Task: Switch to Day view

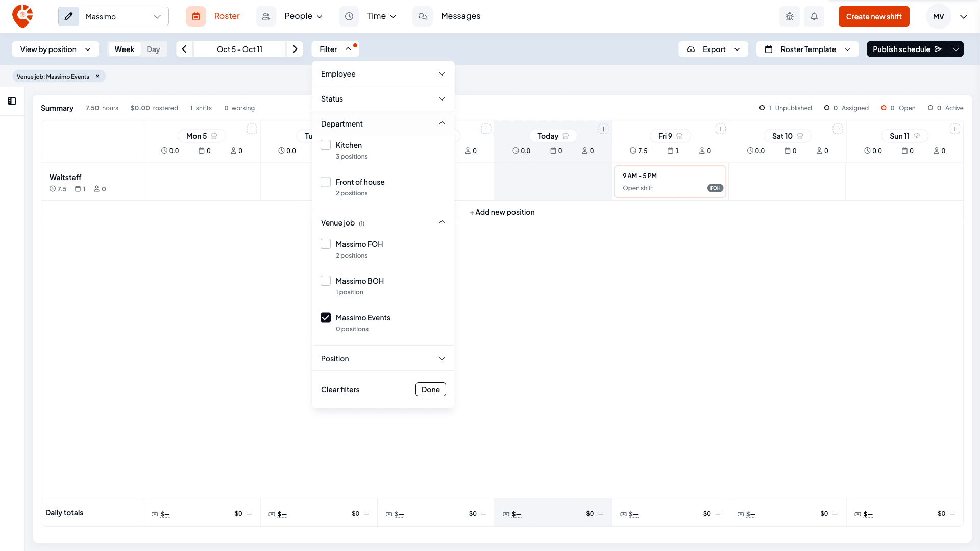Action: 153,49
